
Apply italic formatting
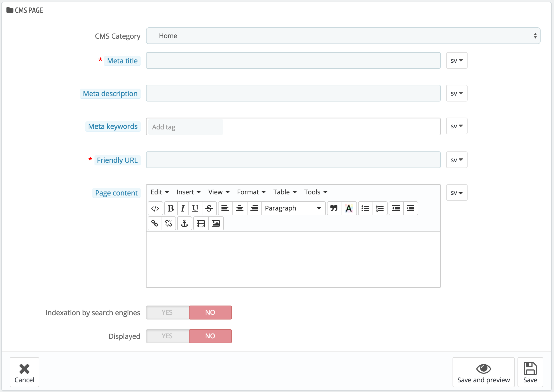point(183,208)
